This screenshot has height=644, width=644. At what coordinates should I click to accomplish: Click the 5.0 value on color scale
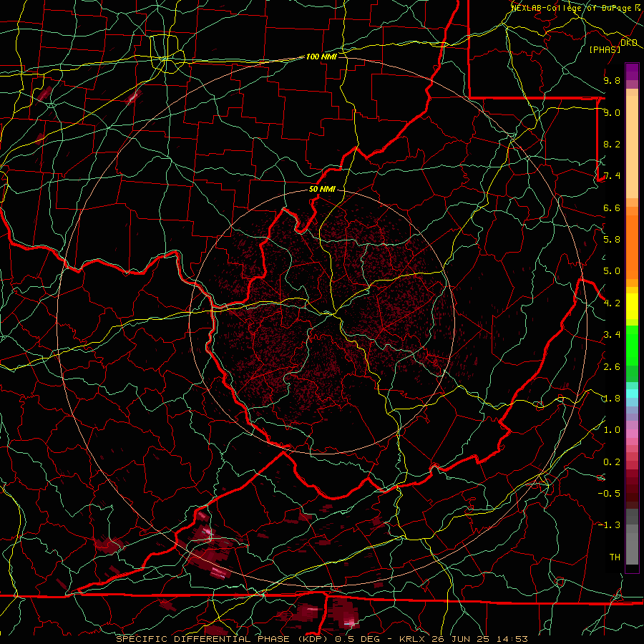tap(612, 271)
